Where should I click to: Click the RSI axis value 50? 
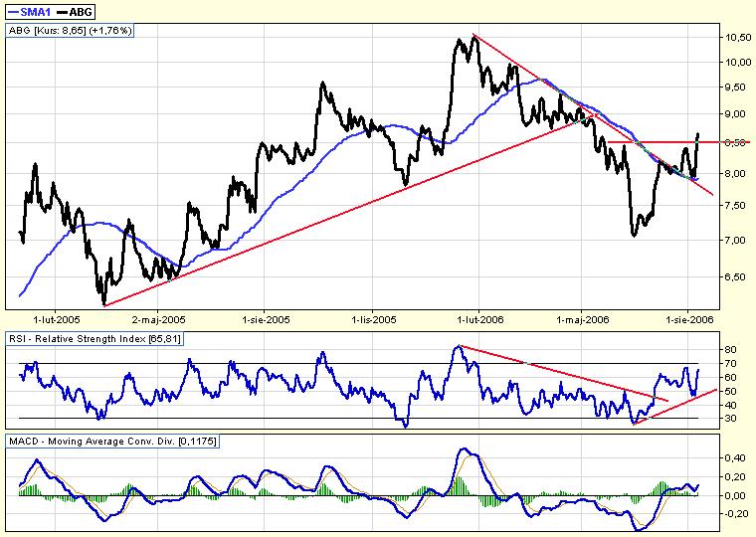[x=730, y=392]
